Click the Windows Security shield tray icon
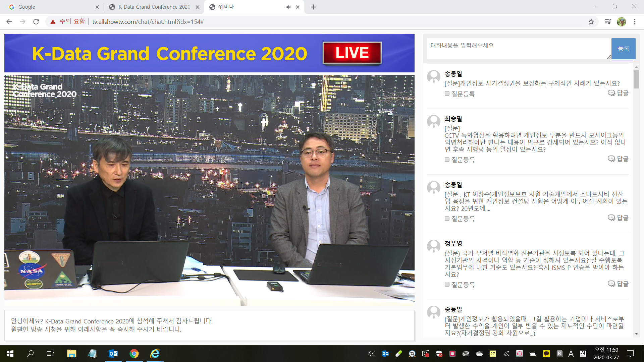 [x=439, y=354]
